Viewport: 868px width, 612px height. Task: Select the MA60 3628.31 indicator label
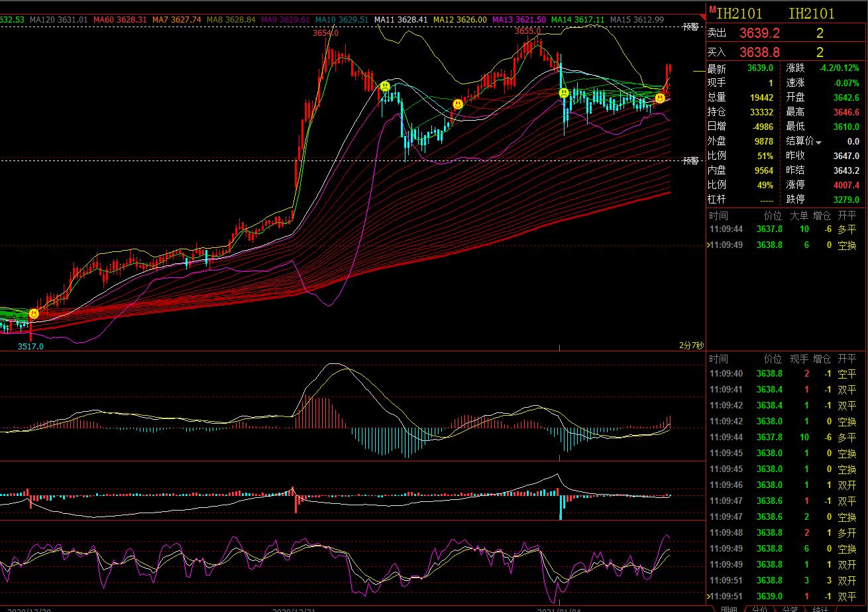pos(120,20)
